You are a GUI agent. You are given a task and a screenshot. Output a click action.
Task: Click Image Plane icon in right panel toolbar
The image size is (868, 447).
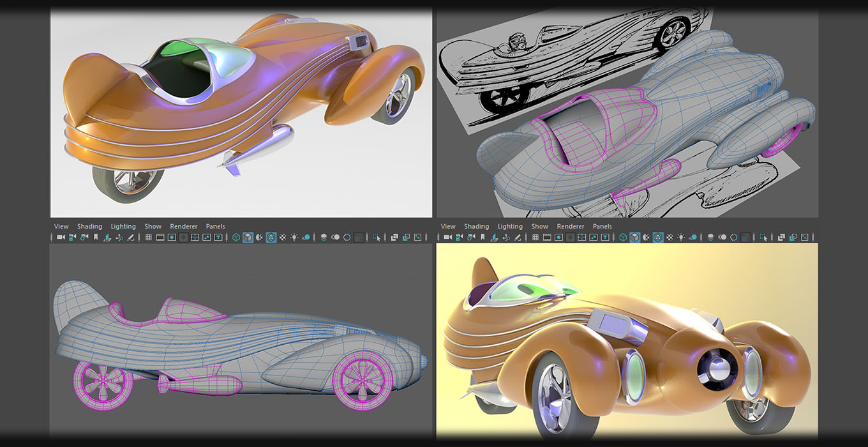[x=494, y=237]
